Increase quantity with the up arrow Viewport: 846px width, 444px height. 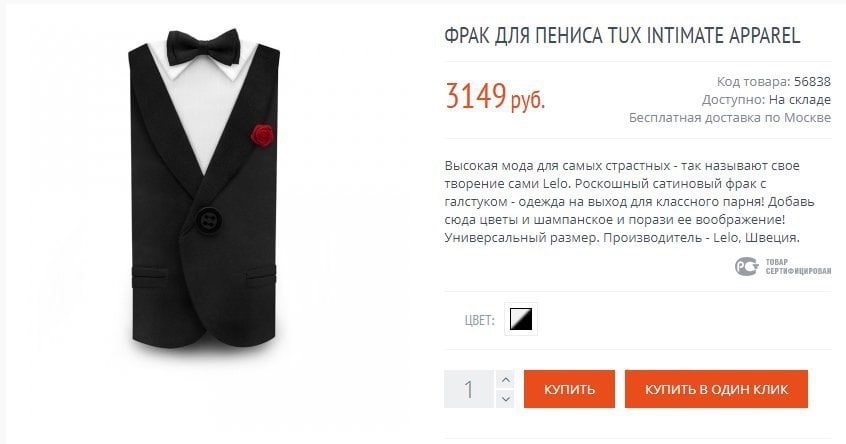(x=506, y=380)
